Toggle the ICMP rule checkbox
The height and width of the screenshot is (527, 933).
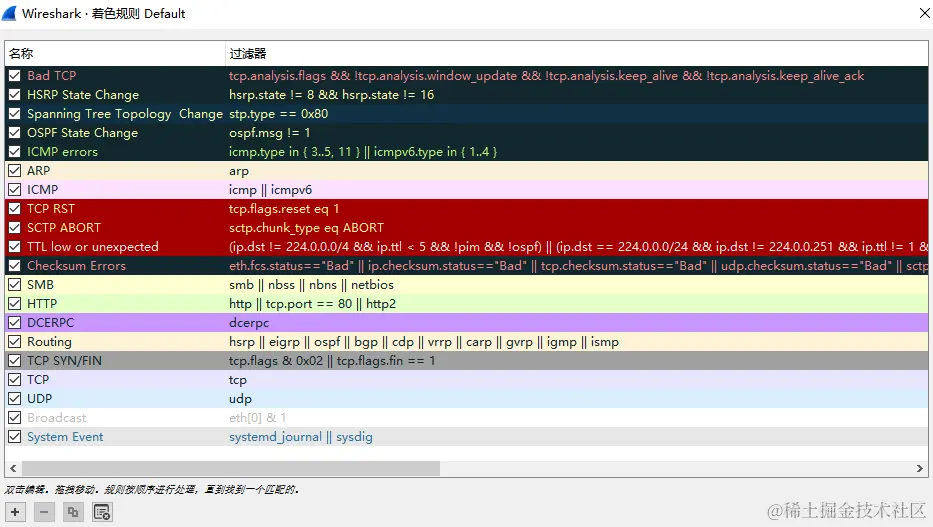point(15,190)
